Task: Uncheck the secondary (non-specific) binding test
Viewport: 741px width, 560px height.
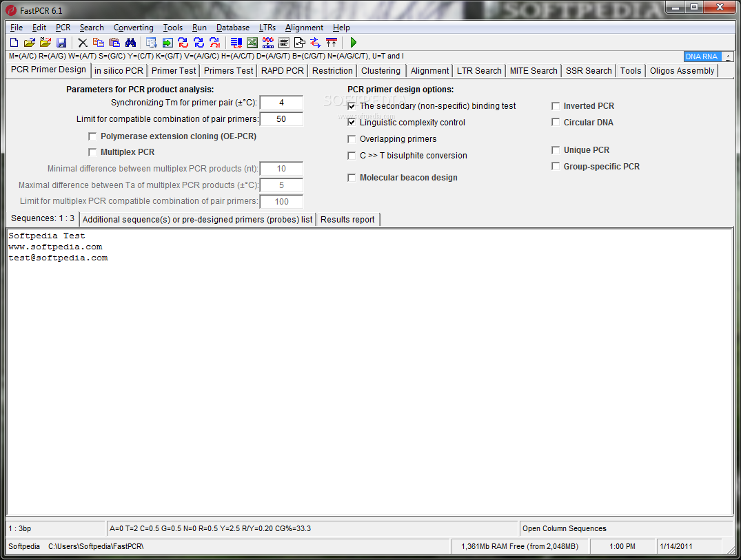Action: click(x=352, y=106)
